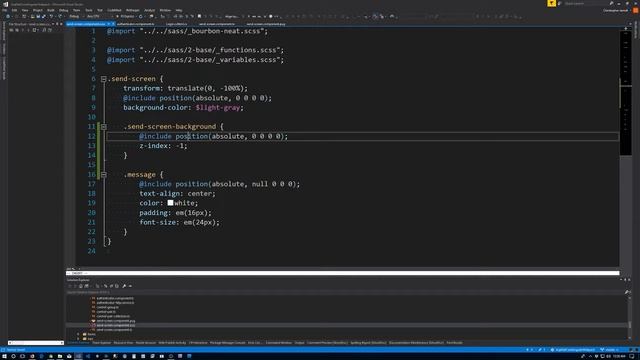Collapse the .send-screen-background block
Viewport: 640px width, 360px height.
click(x=104, y=127)
